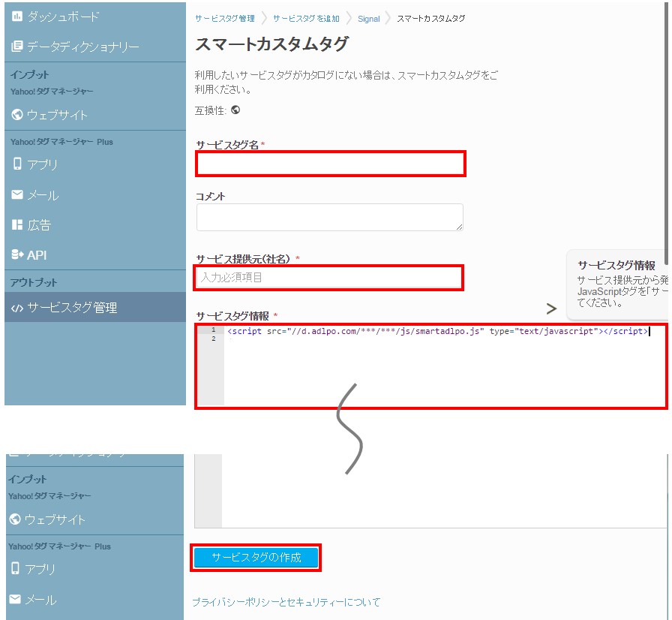Click the globe icon beside 互換性
Screen dimensions: 672x620
[235, 110]
